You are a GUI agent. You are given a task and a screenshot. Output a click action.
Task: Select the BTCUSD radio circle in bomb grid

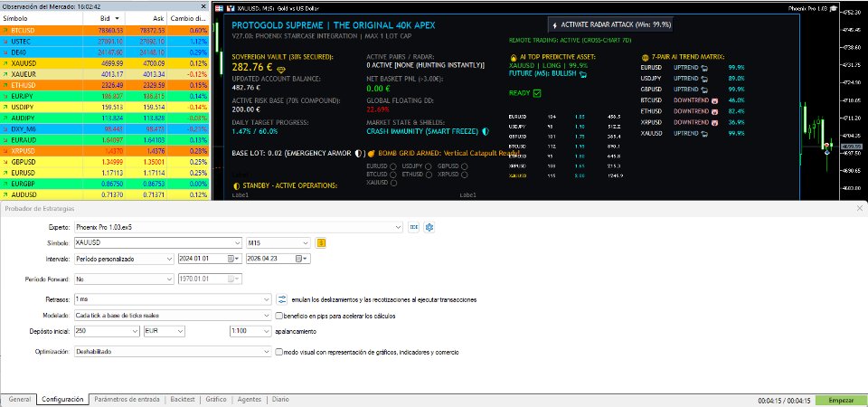pos(392,175)
